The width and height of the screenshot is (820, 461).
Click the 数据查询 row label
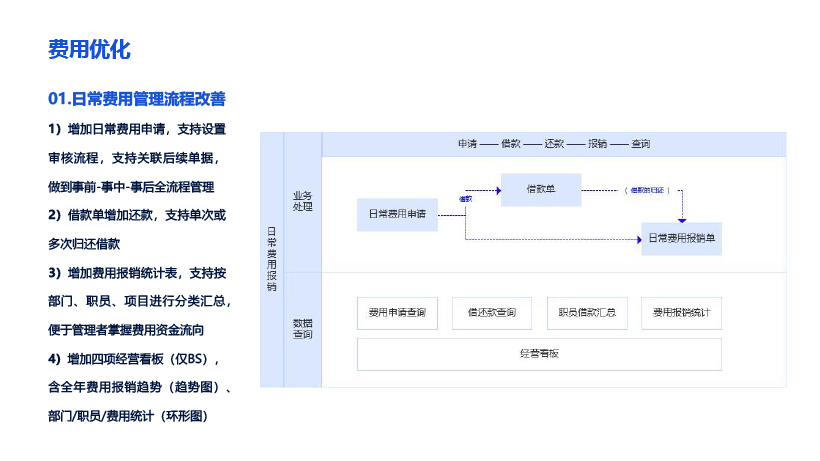[x=302, y=329]
